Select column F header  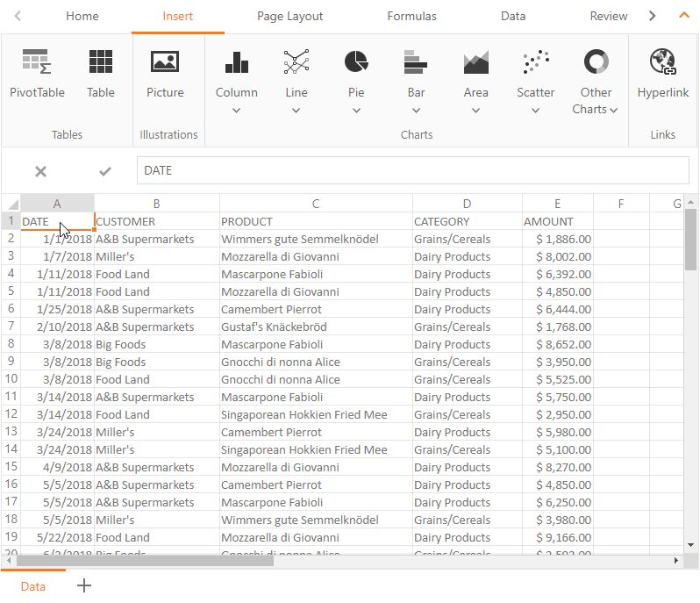621,204
